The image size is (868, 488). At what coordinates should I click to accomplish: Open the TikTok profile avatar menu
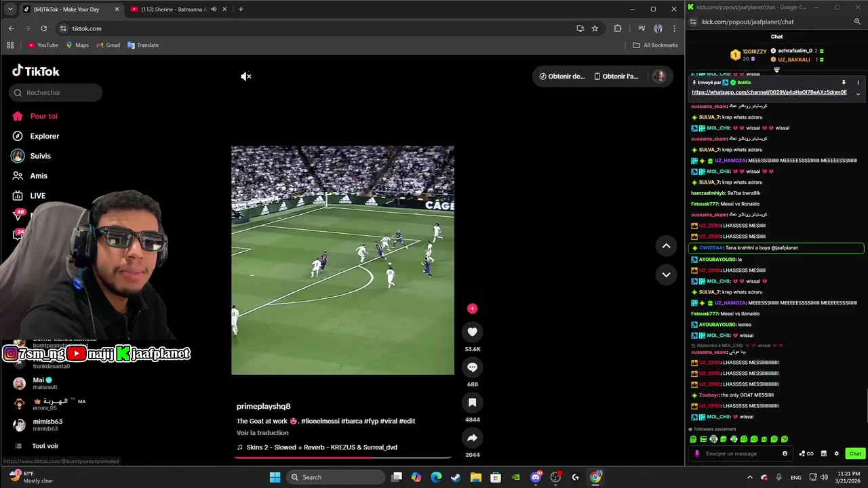tap(658, 76)
